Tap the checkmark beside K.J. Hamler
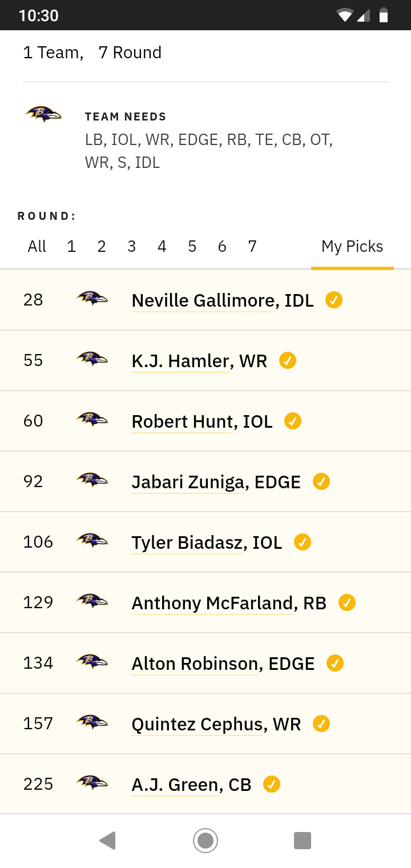 point(288,360)
